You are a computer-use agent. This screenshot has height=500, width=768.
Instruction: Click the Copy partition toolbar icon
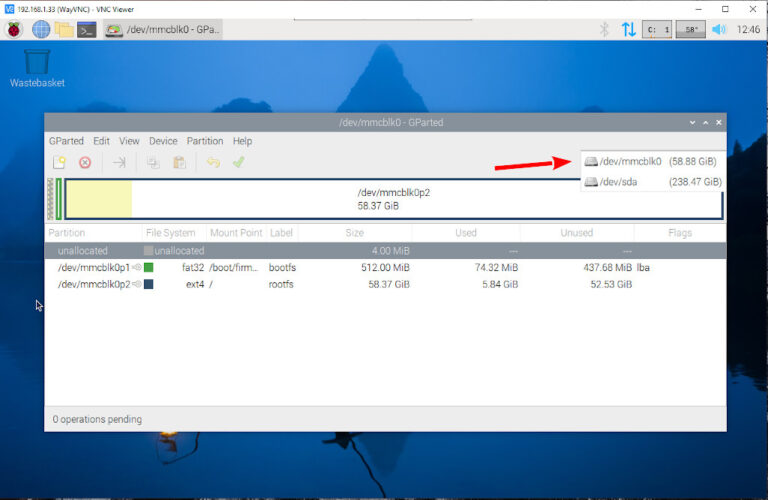153,162
